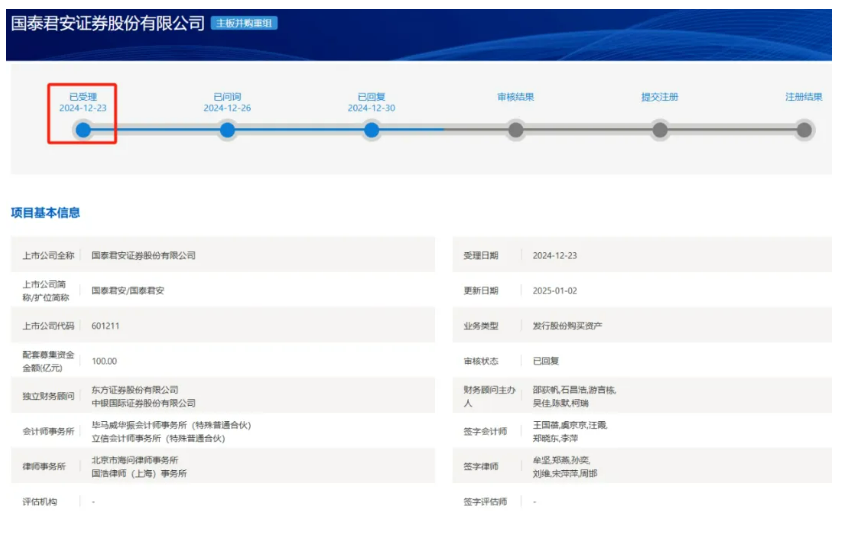
Task: Click short name value 国泰君安/国泰君安
Action: [128, 291]
